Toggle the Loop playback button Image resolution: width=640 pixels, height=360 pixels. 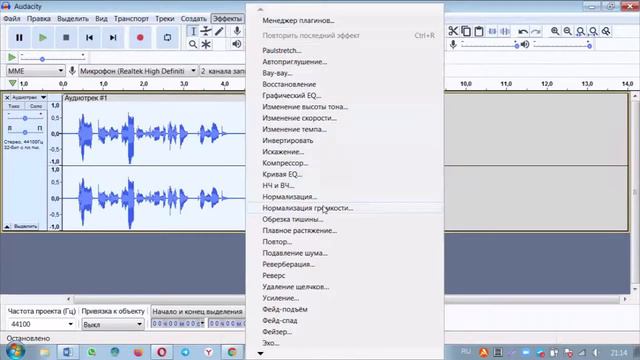point(167,38)
